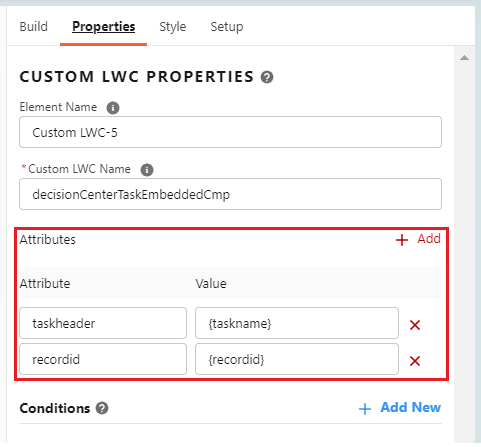481x447 pixels.
Task: Add New condition link
Action: coord(411,407)
